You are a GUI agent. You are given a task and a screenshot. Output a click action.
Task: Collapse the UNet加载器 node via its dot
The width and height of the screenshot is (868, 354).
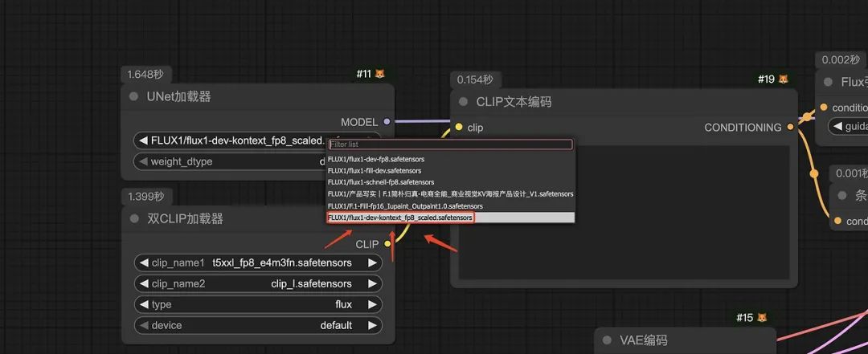[133, 97]
